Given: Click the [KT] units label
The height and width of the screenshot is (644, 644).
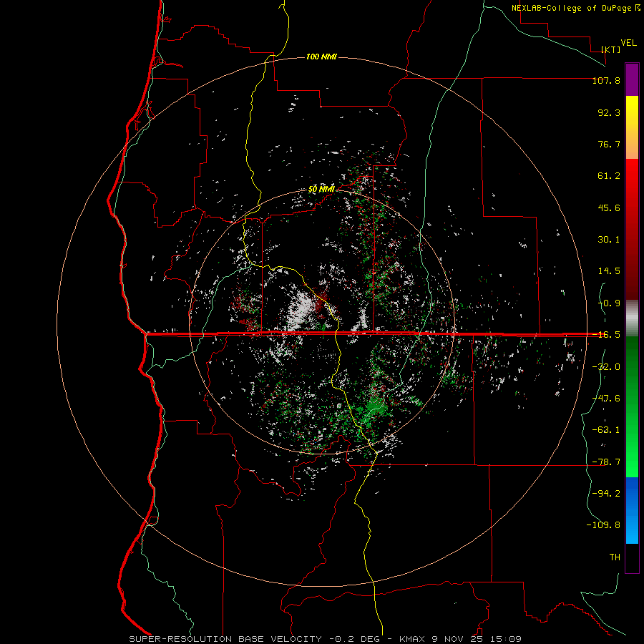Looking at the screenshot, I should [611, 49].
